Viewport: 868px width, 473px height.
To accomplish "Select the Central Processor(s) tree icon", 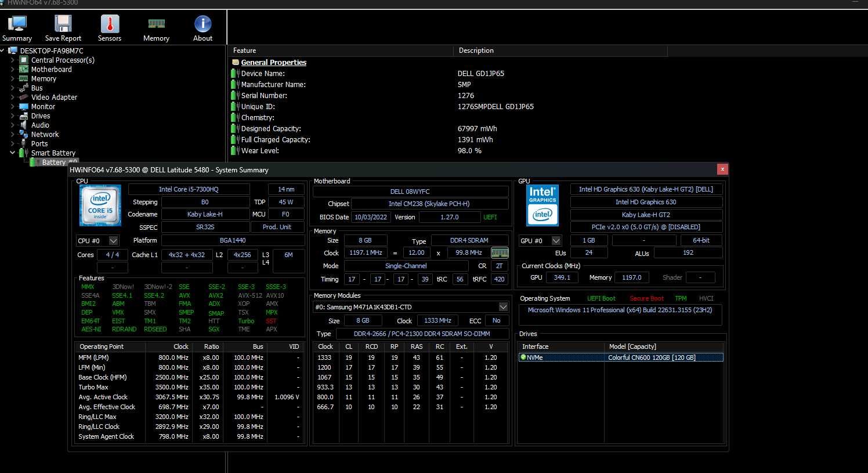I will (x=24, y=60).
